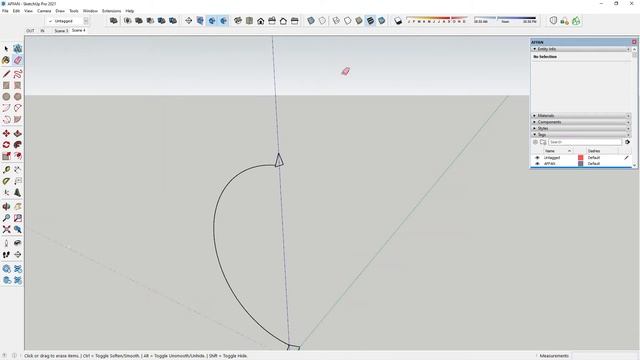
Task: Hide the second tag row via eye
Action: (537, 164)
